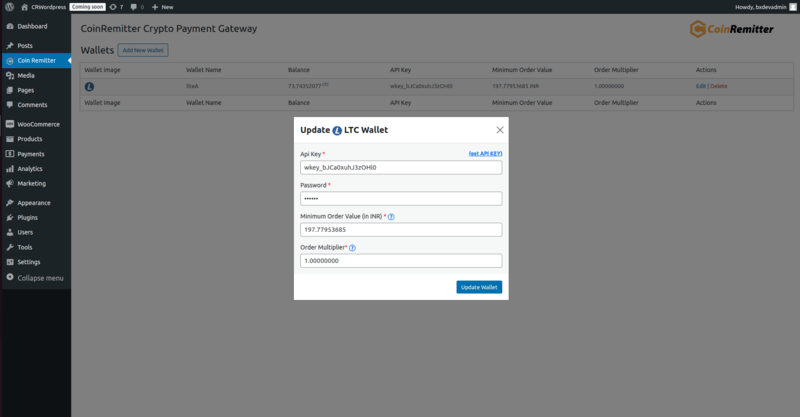Open the Howdy, bxdevadmin account menu
Viewport: 800px width, 417px height.
click(765, 7)
